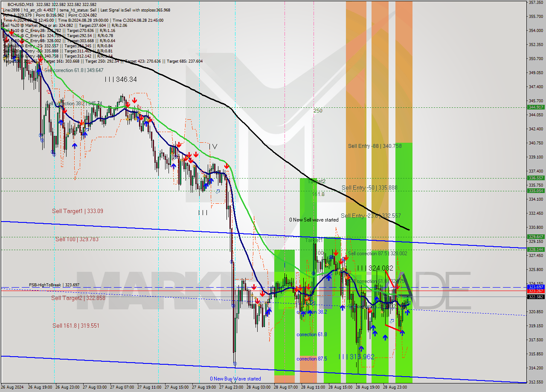This screenshot has width=546, height=392.
Task: Click the '28 Aug 11:00' time axis label
Action: pyautogui.click(x=312, y=387)
